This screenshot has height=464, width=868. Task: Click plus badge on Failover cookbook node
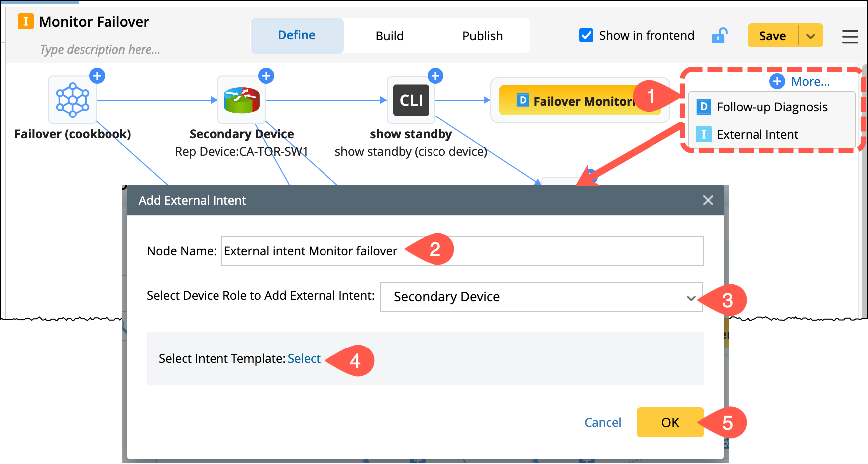click(97, 76)
